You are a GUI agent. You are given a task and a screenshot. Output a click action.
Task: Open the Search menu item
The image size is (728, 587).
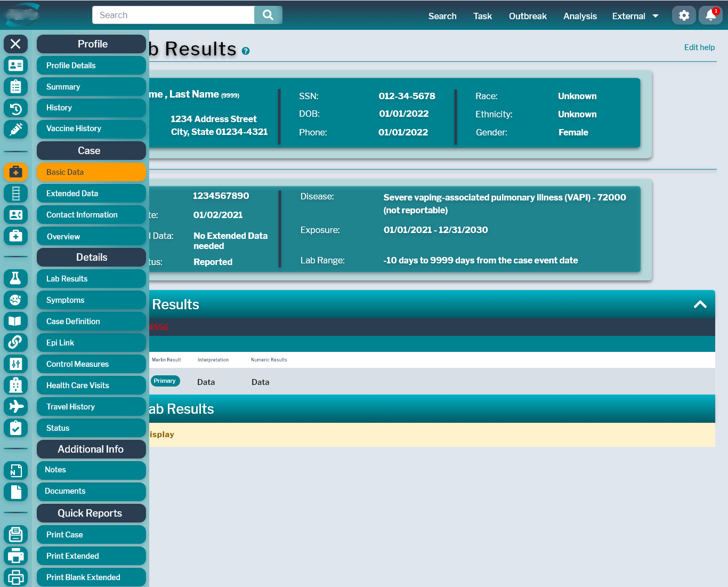(x=442, y=16)
